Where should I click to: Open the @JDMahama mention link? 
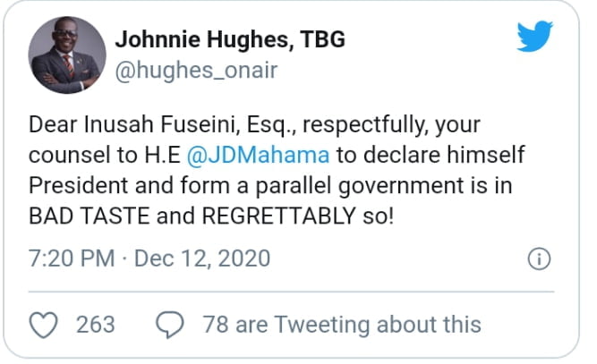click(x=258, y=156)
